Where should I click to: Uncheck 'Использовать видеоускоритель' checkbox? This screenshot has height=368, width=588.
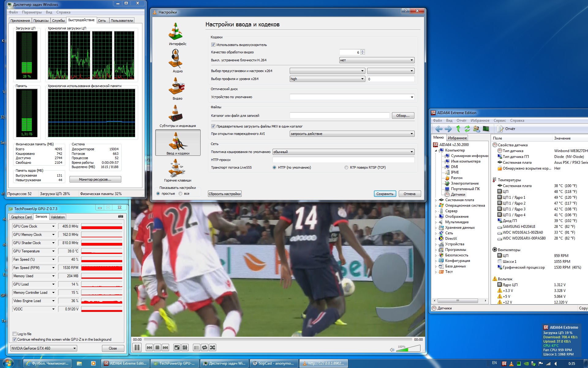coord(213,45)
